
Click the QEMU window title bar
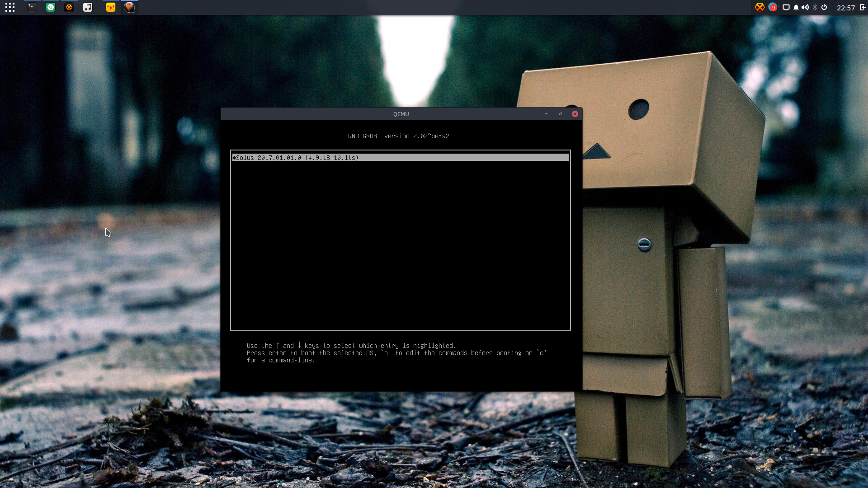point(401,114)
